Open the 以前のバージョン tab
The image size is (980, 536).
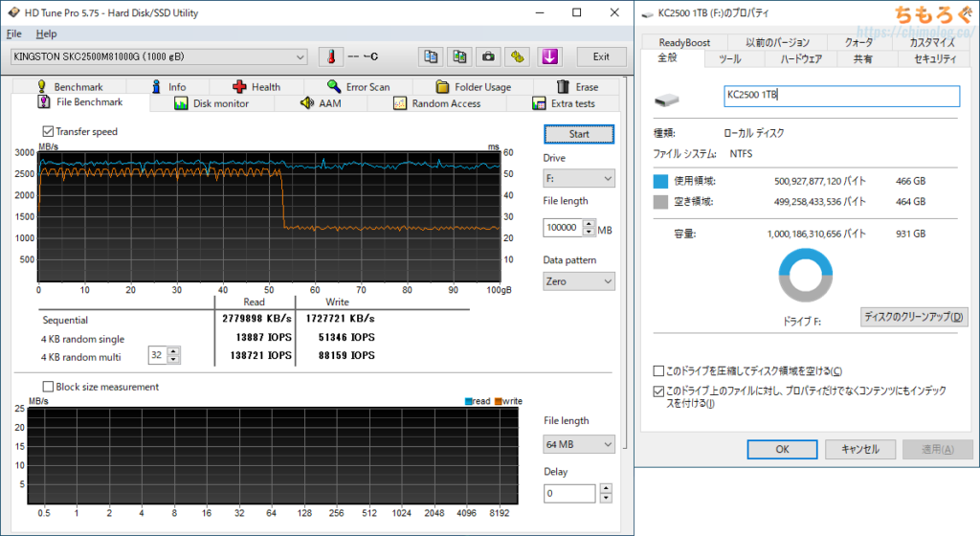[777, 42]
